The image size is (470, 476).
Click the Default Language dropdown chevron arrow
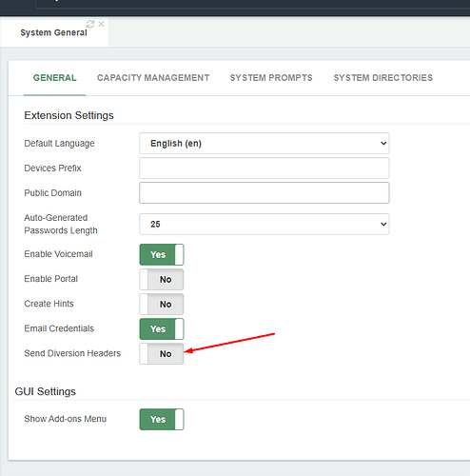click(383, 144)
